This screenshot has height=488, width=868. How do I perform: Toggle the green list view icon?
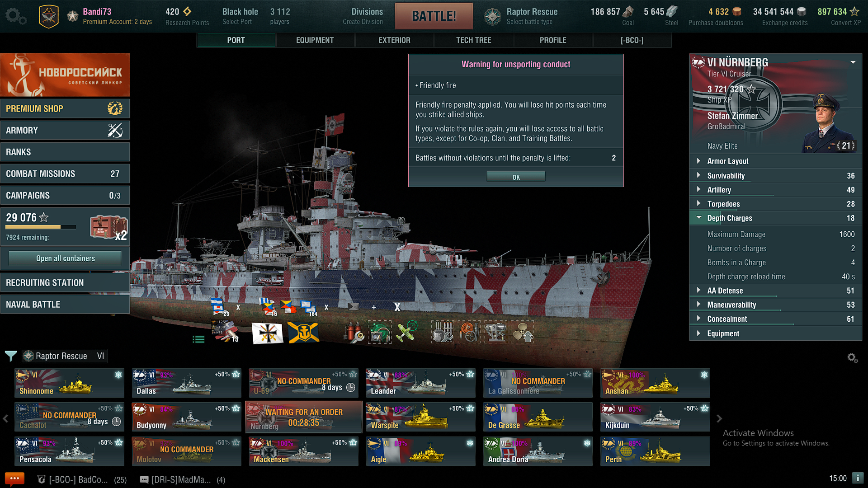pyautogui.click(x=198, y=339)
